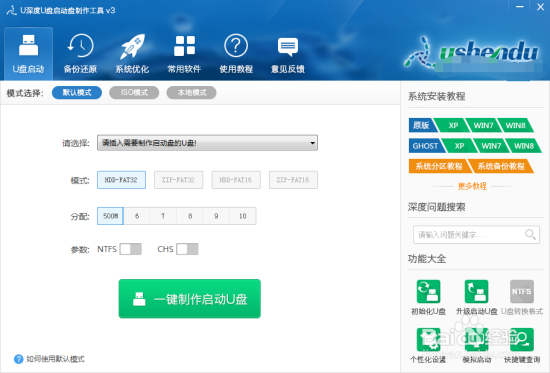This screenshot has height=373, width=550.
Task: Open 原版 XP tutorial
Action: pos(453,125)
